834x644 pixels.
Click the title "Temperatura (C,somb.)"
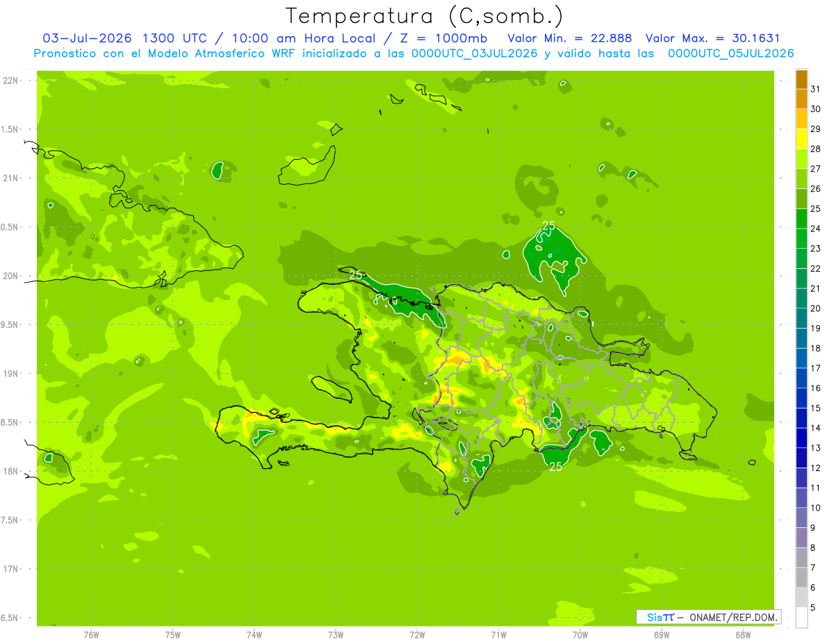pyautogui.click(x=424, y=16)
